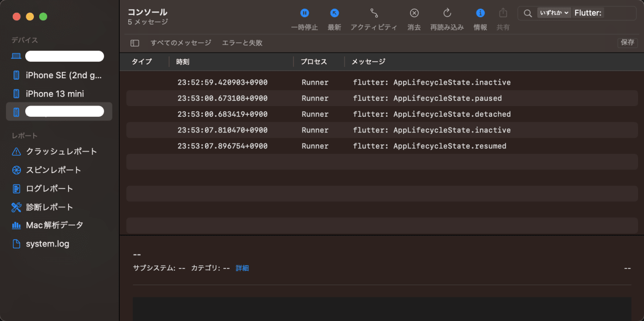
Task: Select the AppLifecycleState.detached message row
Action: [382, 114]
